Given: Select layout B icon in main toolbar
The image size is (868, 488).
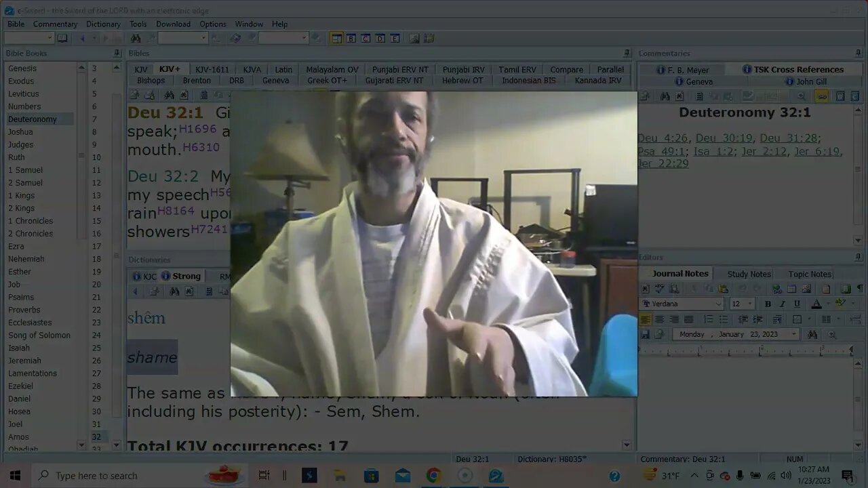Looking at the screenshot, I should [x=351, y=38].
